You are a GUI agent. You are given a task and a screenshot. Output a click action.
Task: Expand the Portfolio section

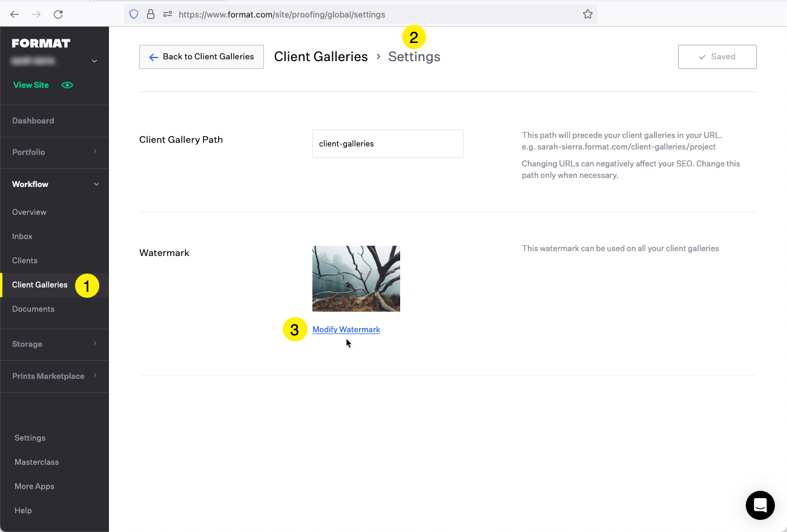click(x=54, y=153)
